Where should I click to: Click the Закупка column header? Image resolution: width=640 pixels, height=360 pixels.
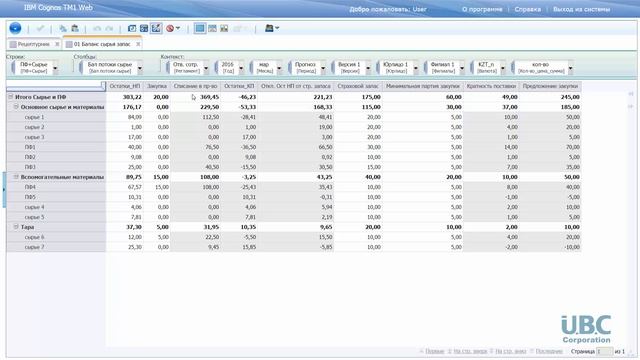click(x=157, y=86)
